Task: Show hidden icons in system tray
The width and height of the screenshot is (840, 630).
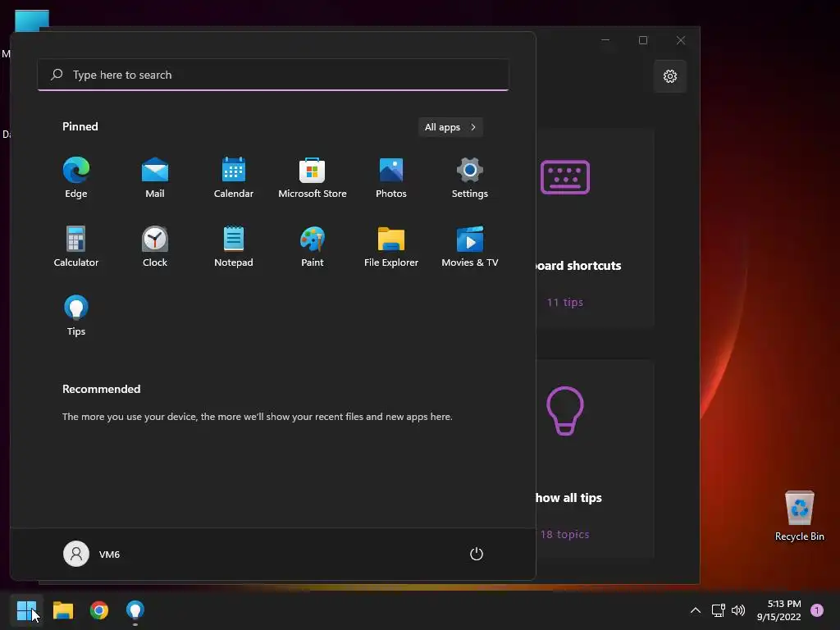Action: pos(696,610)
